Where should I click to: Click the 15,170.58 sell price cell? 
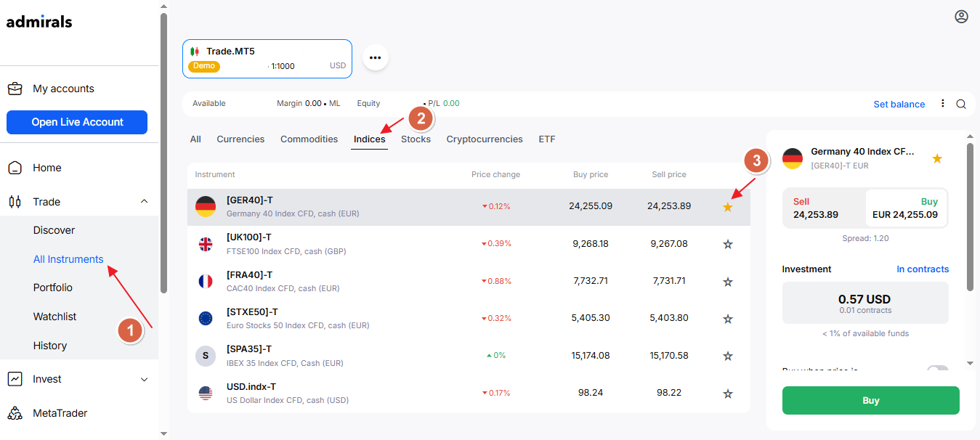(x=669, y=356)
